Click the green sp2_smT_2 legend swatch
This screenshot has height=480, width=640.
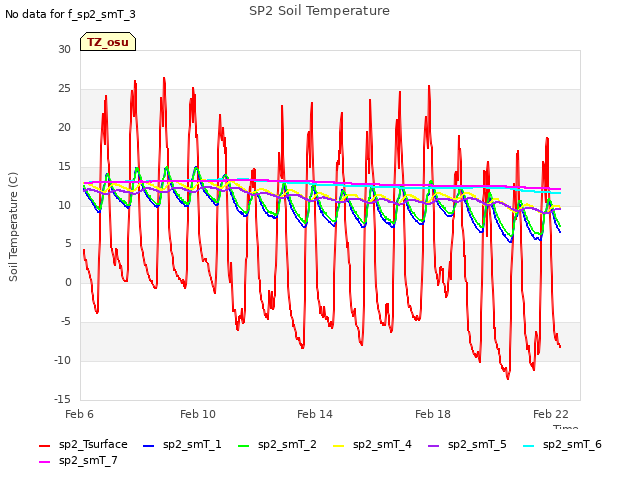(x=244, y=446)
